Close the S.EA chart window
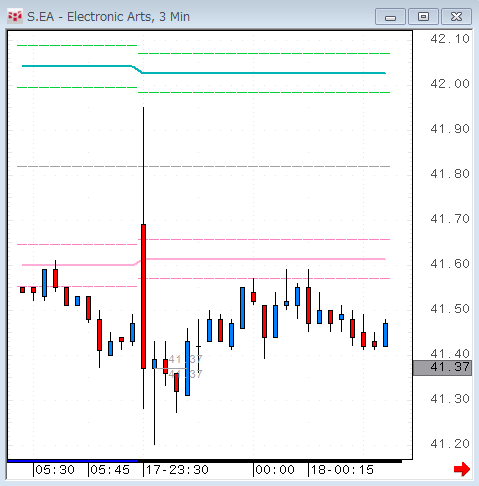 click(x=456, y=17)
